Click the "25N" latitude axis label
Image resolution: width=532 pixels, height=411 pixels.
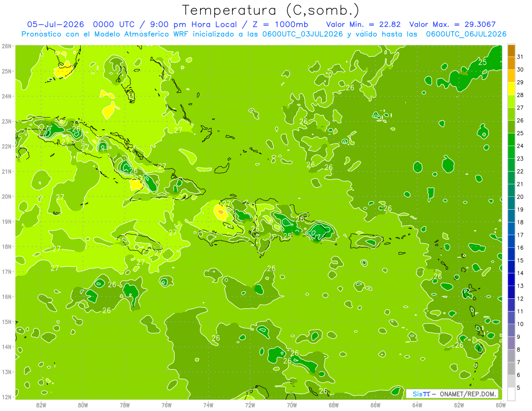pyautogui.click(x=7, y=71)
